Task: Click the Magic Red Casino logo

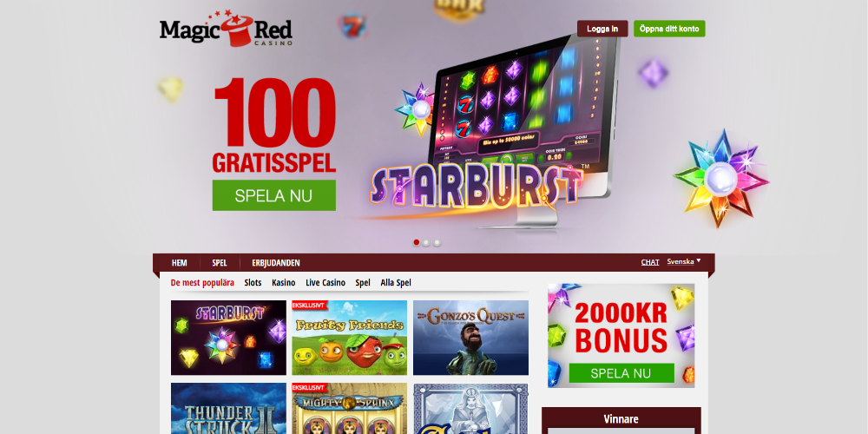Action: point(226,29)
